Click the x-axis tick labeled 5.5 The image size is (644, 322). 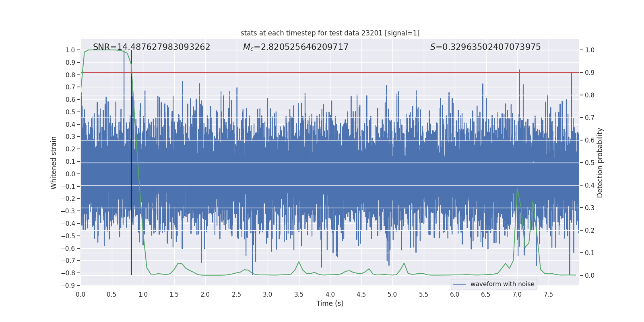coord(423,294)
